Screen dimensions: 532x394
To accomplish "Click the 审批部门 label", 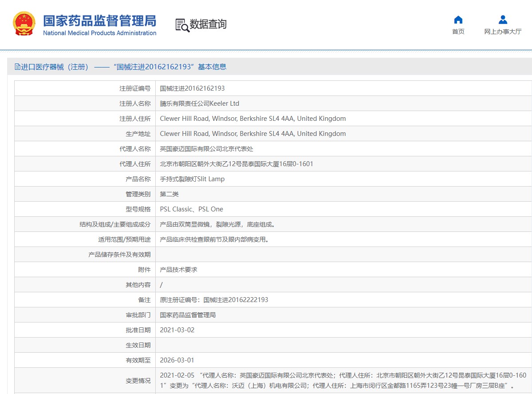I will pos(138,315).
